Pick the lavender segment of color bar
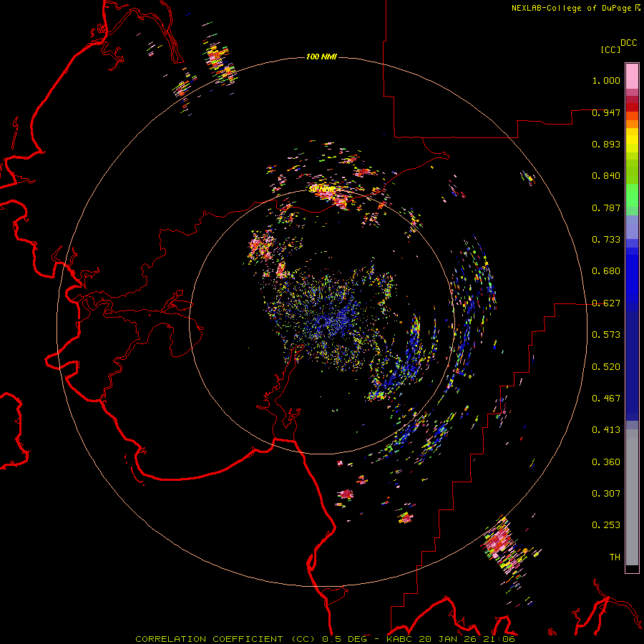644x644 pixels. pyautogui.click(x=632, y=227)
